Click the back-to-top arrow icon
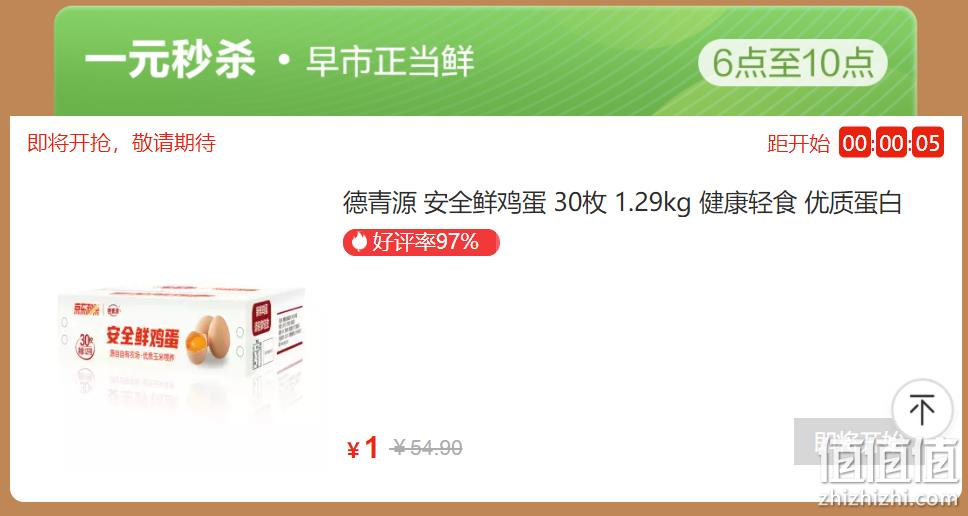Image resolution: width=968 pixels, height=516 pixels. tap(922, 409)
